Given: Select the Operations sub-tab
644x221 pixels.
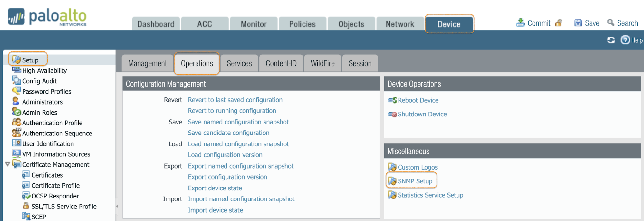Looking at the screenshot, I should tap(197, 63).
